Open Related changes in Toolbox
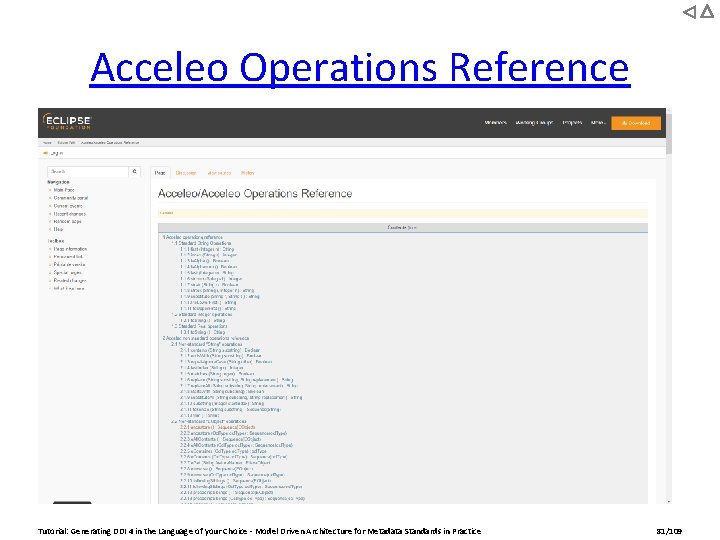 tap(70, 281)
